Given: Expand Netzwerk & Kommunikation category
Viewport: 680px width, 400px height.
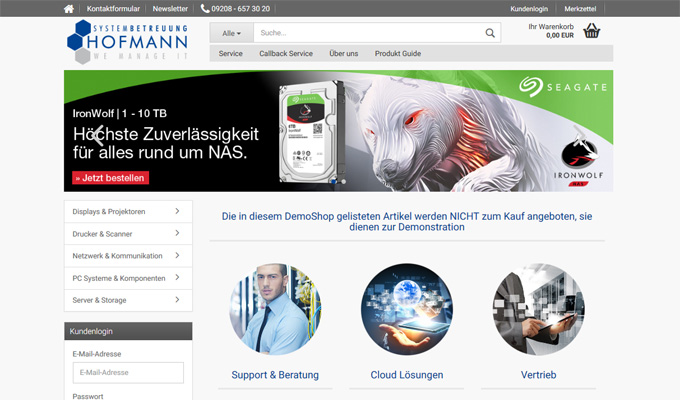Looking at the screenshot, I should pyautogui.click(x=127, y=255).
